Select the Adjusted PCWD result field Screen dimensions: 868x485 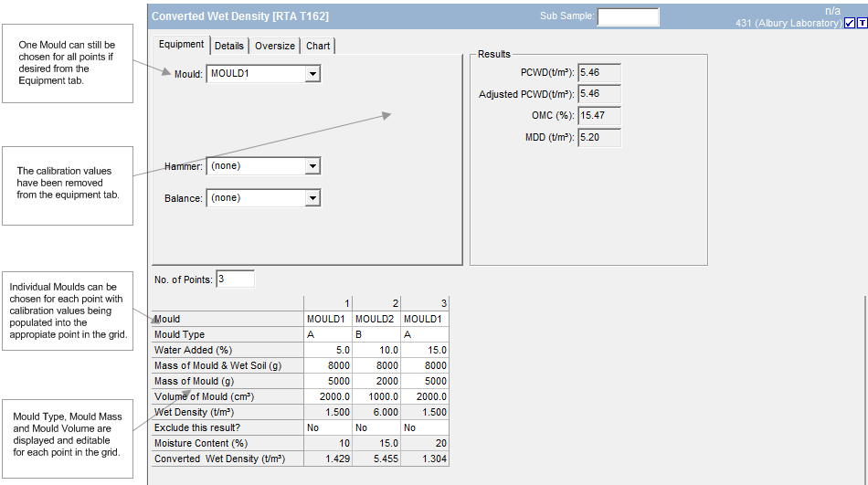click(x=599, y=94)
